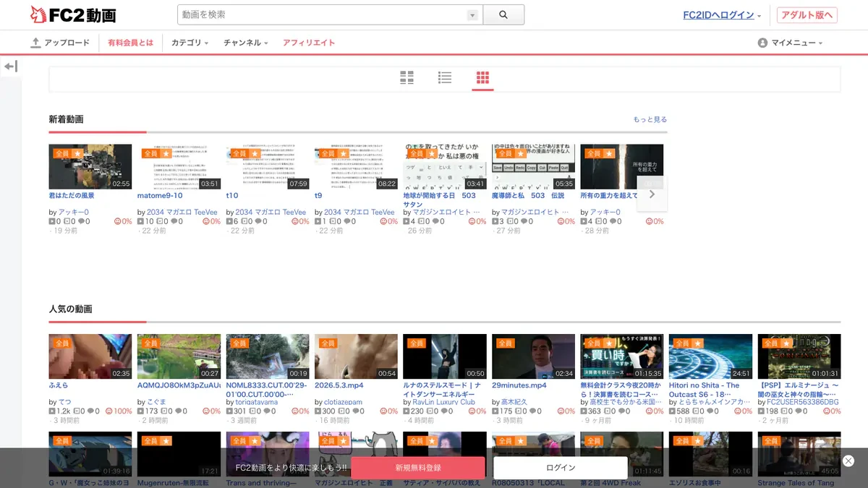The width and height of the screenshot is (868, 488).
Task: Open the 有料会員とは link
Action: click(x=130, y=43)
